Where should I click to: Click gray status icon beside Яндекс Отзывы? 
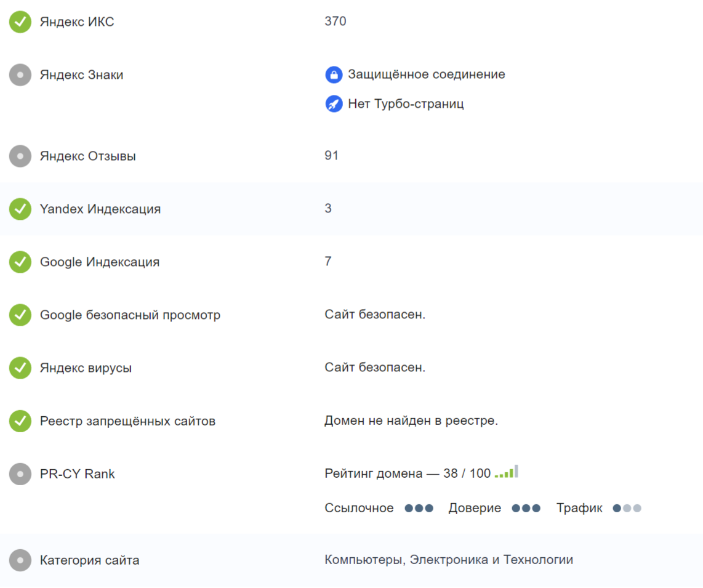tap(20, 156)
